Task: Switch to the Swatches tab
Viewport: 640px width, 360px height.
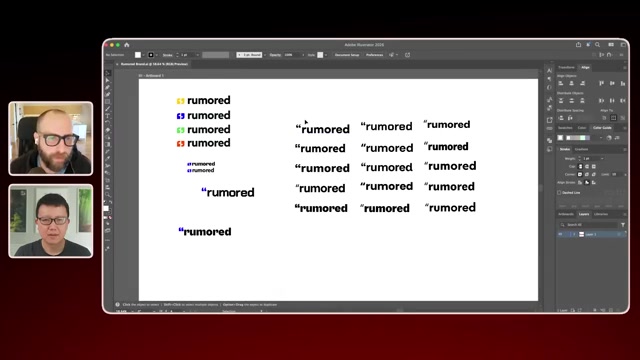Action: [565, 128]
